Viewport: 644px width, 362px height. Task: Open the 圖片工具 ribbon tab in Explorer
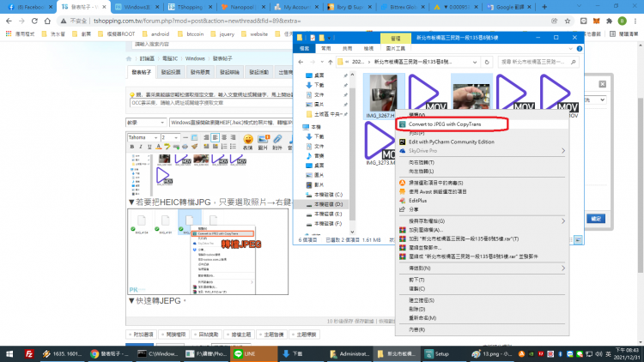396,48
